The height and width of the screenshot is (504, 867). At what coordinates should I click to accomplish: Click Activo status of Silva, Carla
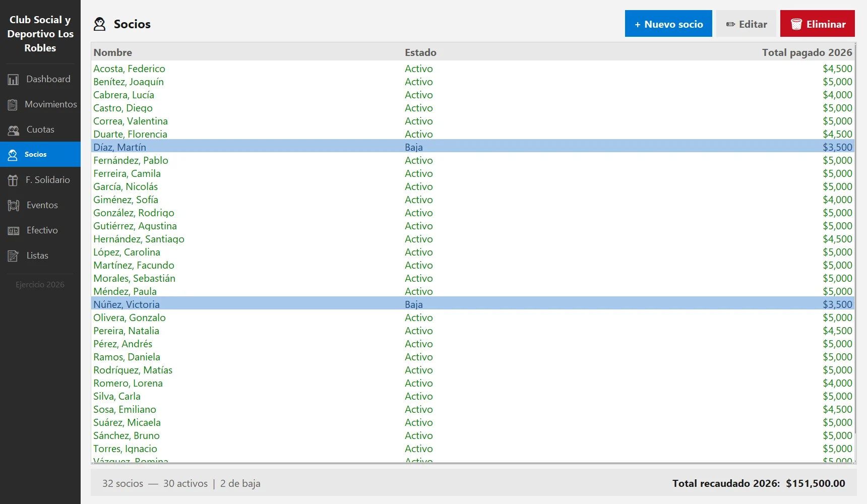[x=419, y=396]
